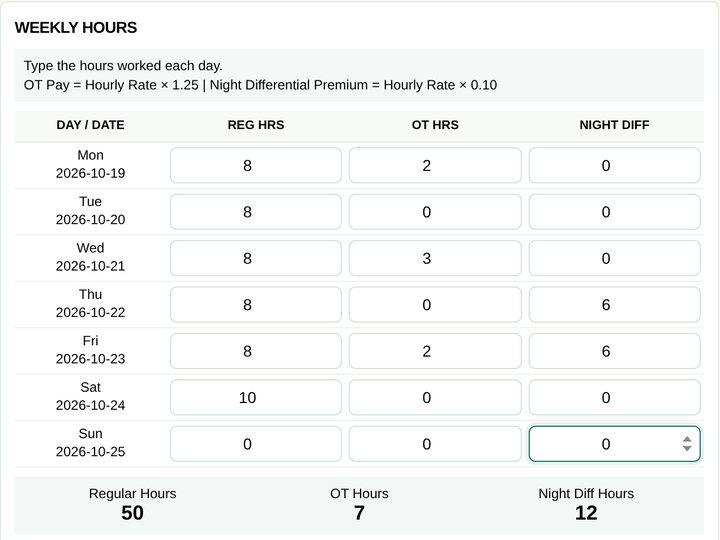Select Monday's Night Diff field
The image size is (720, 540).
(x=614, y=165)
